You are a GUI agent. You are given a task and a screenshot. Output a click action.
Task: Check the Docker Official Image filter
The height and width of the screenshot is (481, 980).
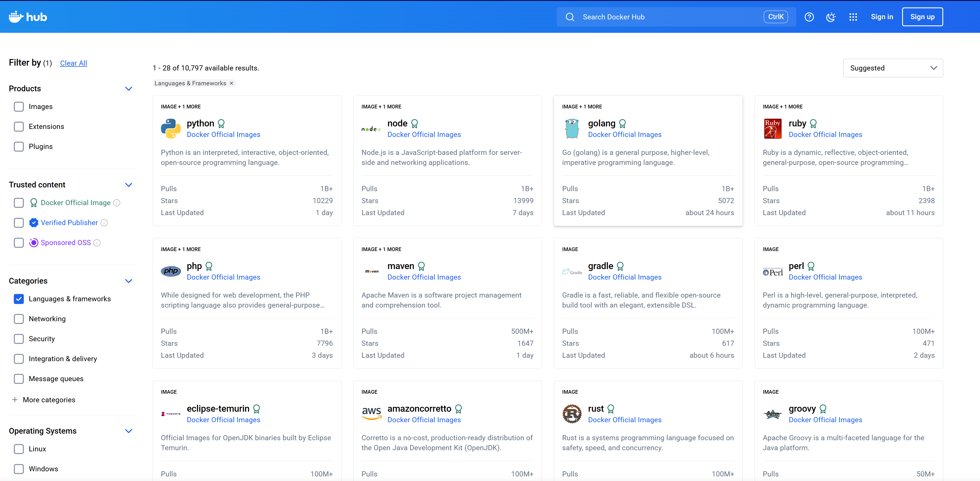click(19, 203)
